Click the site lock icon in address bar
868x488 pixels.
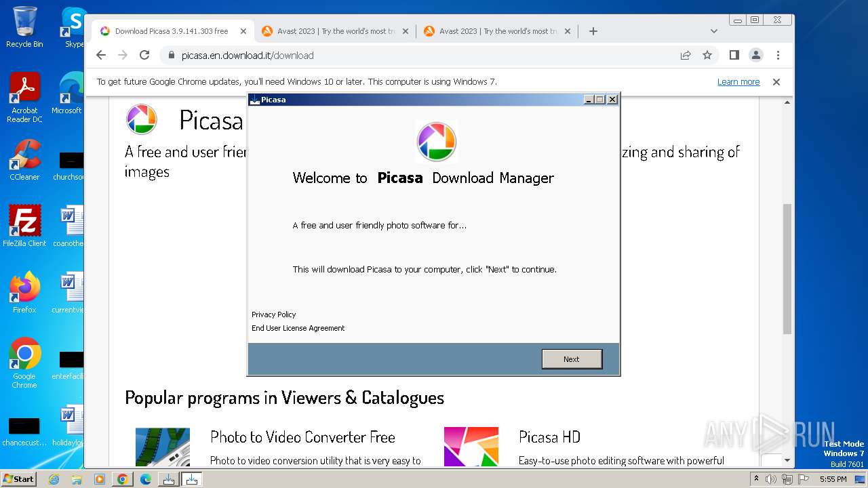click(171, 56)
